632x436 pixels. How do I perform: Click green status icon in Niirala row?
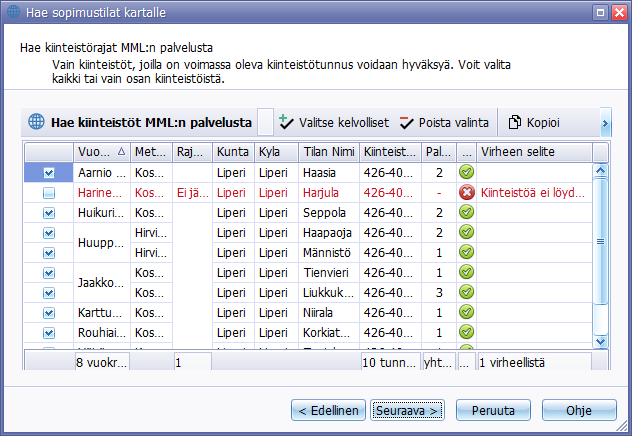tap(466, 312)
